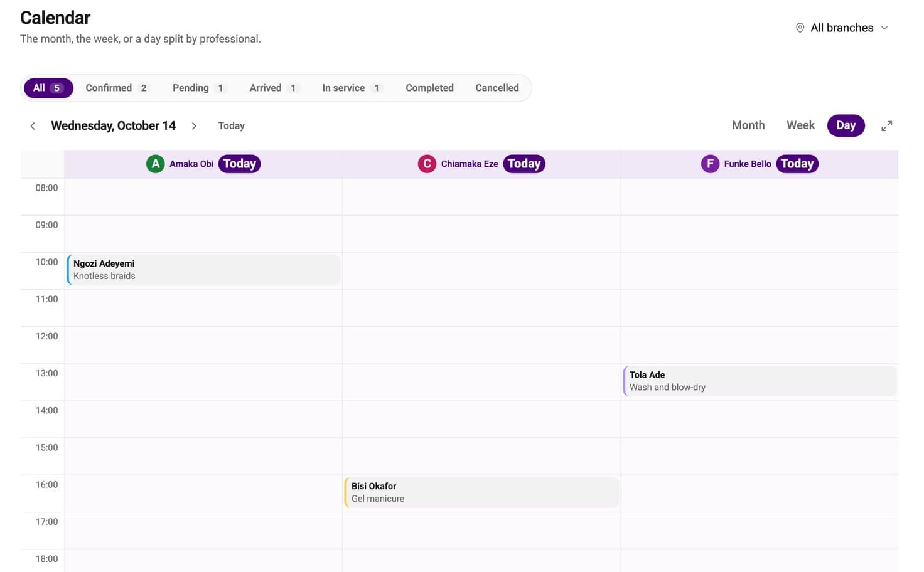924x572 pixels.
Task: Click Funke Bello's avatar
Action: click(x=710, y=164)
